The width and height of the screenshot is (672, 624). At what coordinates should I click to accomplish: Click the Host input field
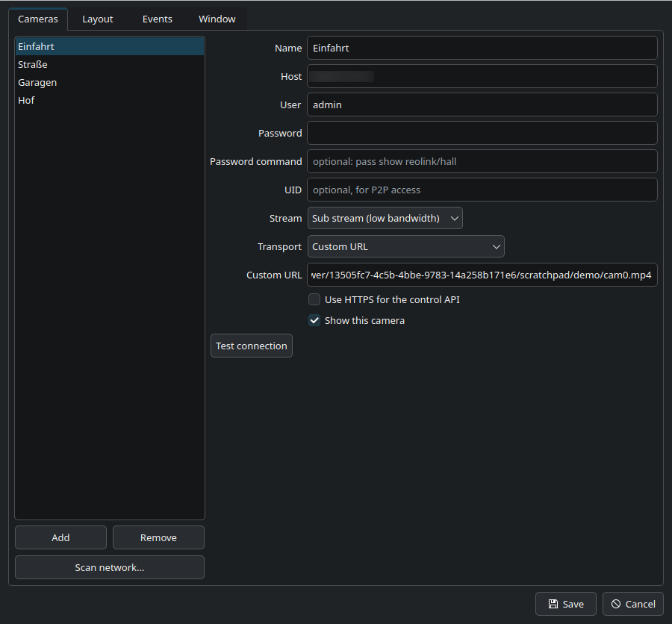[x=482, y=76]
